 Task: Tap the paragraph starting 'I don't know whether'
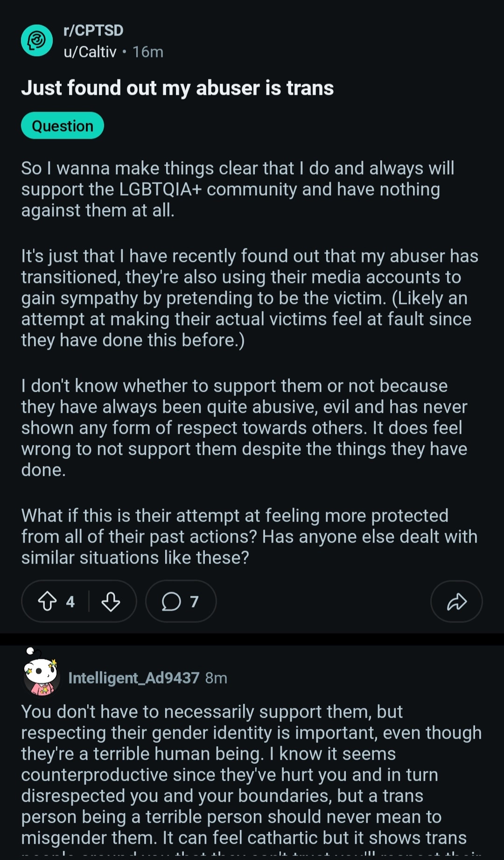(244, 428)
